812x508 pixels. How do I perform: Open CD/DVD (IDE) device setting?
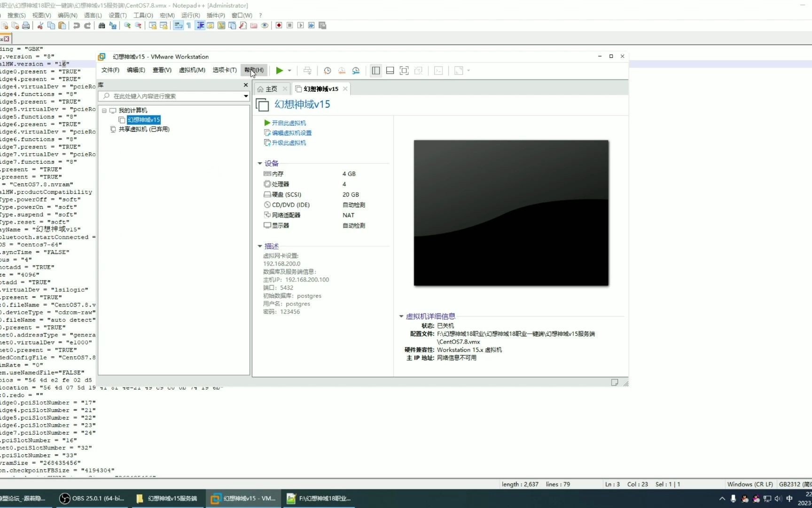[314, 205]
